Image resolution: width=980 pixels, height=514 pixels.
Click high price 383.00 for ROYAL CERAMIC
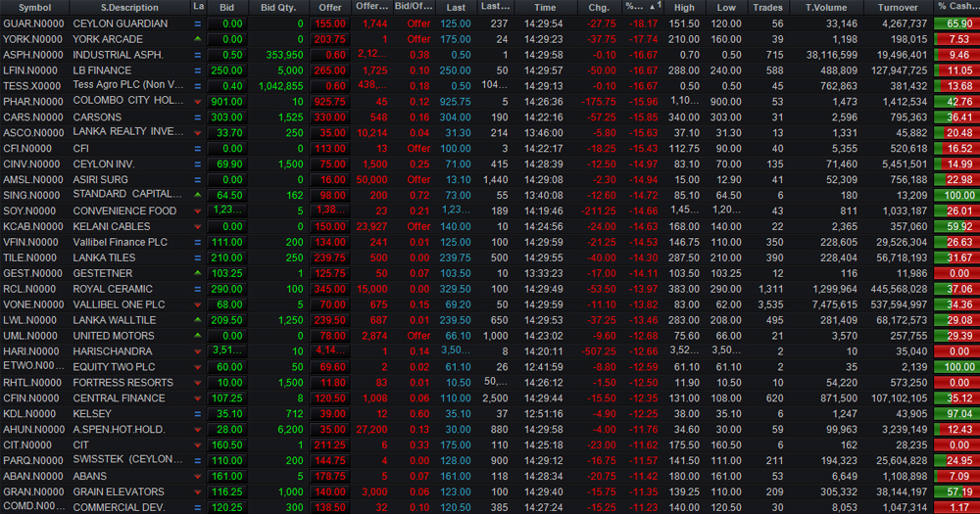click(684, 289)
